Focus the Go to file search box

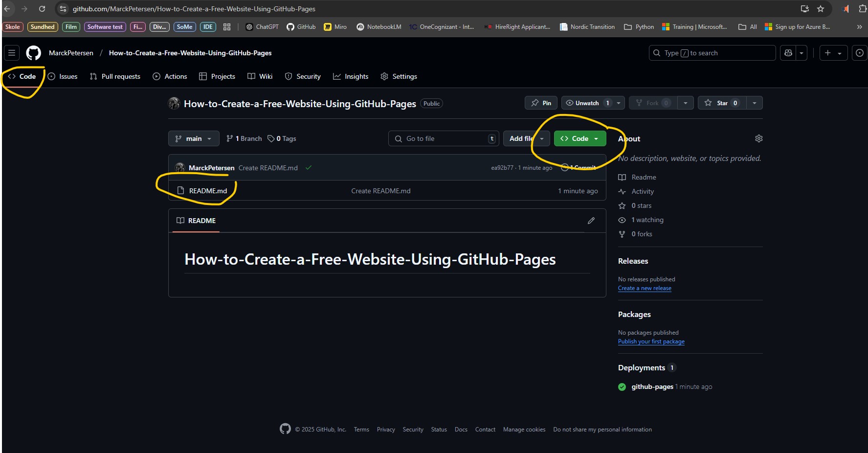(444, 138)
